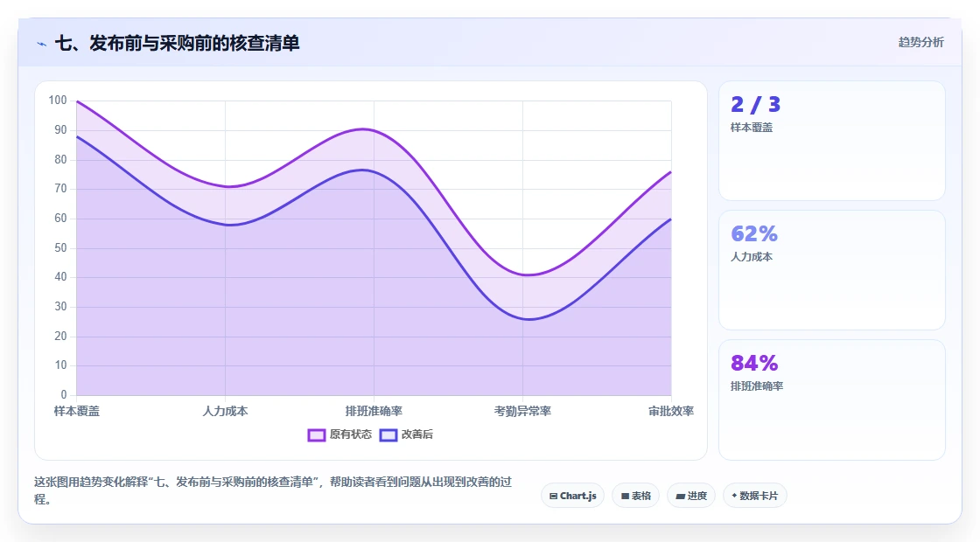Viewport: 980px width, 542px height.
Task: Select the 数据卡片 tag chip
Action: [755, 496]
